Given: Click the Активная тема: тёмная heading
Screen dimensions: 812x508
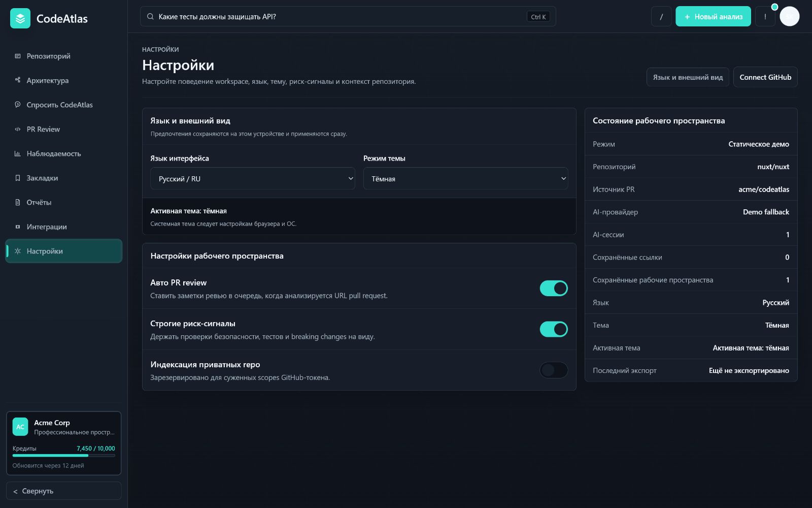Looking at the screenshot, I should (188, 211).
